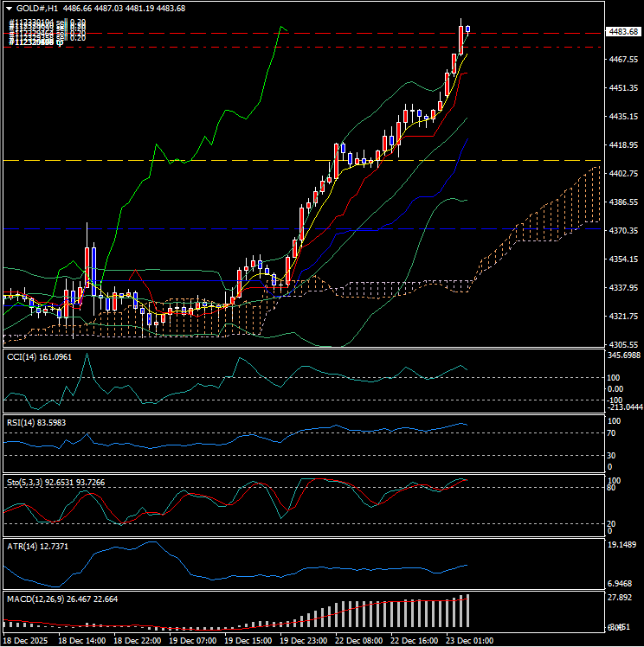Click the 4370.35 price on the scale
The image size is (644, 647).
click(x=623, y=231)
